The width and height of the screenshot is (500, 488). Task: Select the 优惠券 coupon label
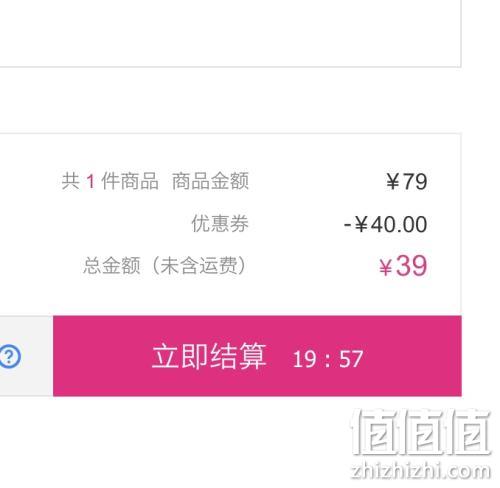pos(220,223)
